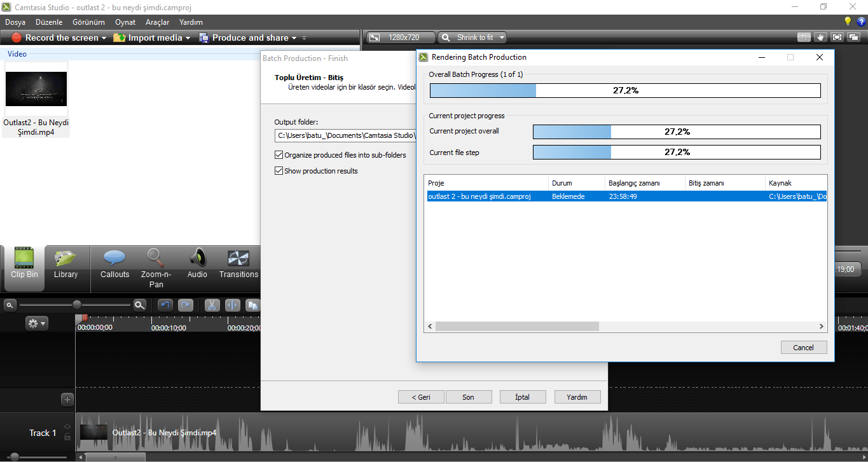Click the Başlangıç zamanı column header
Viewport: 868px width, 462px height.
point(645,183)
